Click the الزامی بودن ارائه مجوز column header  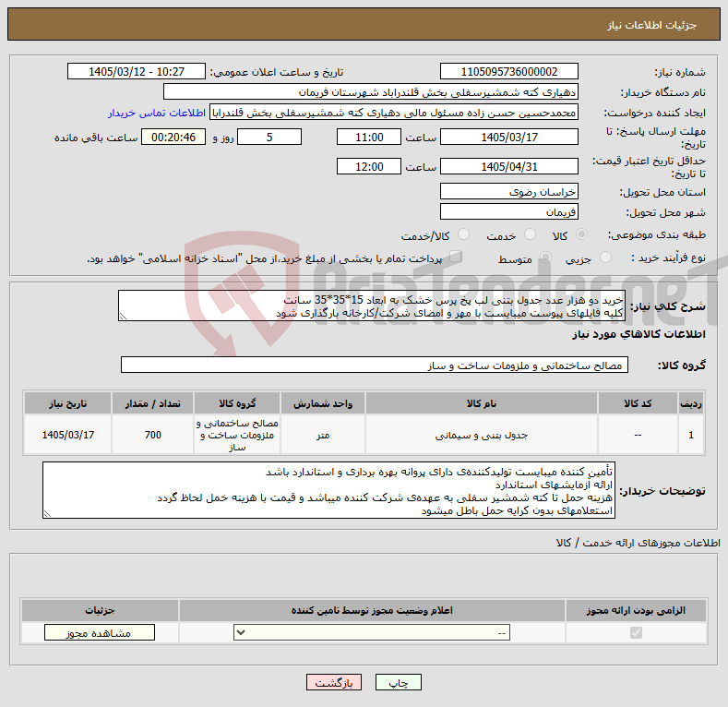pos(636,610)
